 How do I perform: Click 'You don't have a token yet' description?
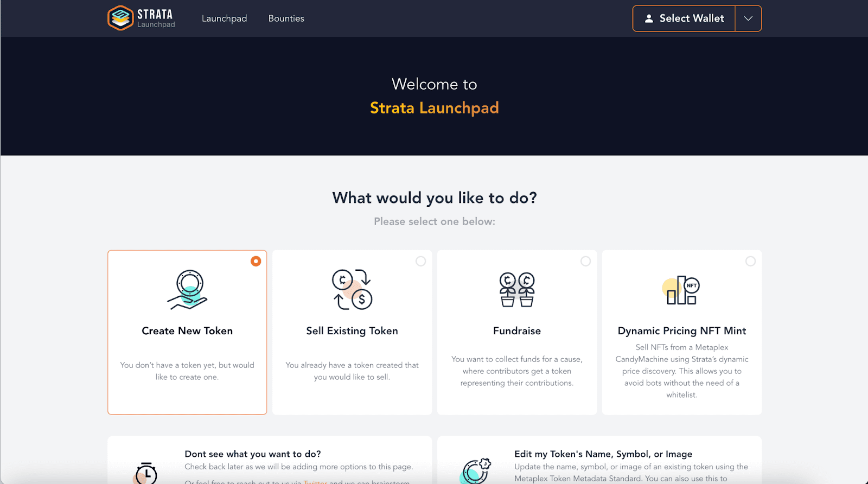(x=187, y=371)
